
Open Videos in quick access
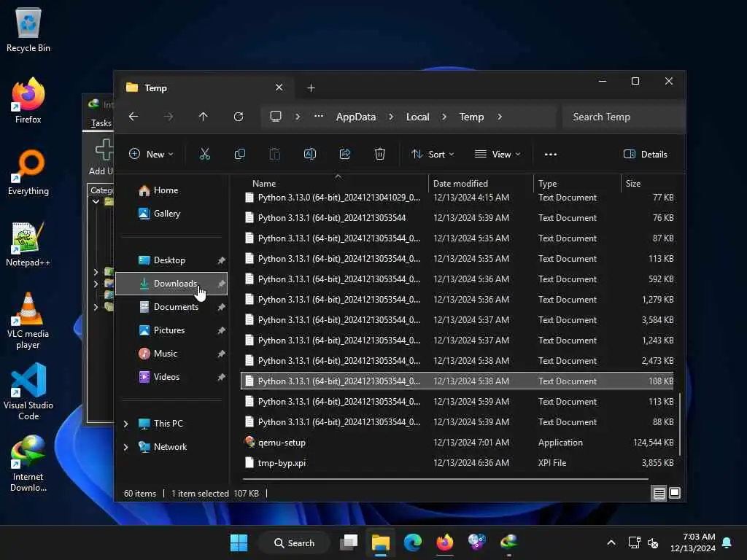point(171,377)
